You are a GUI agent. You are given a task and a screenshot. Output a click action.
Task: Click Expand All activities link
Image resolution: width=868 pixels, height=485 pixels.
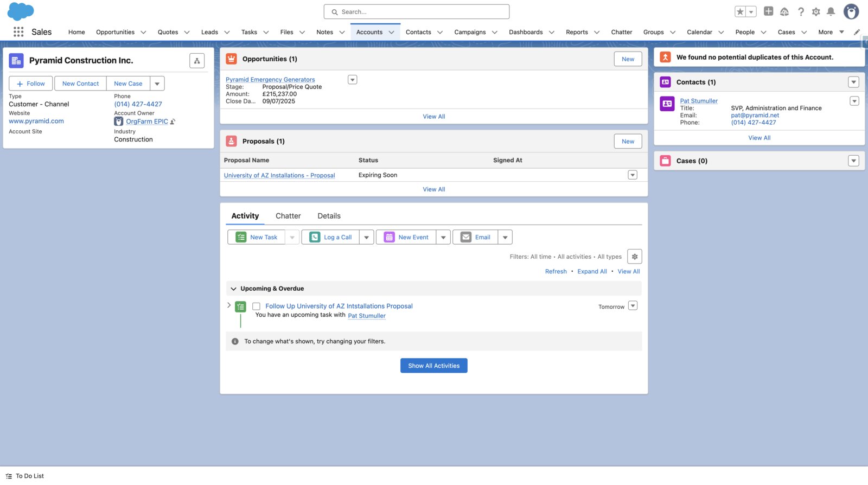592,271
